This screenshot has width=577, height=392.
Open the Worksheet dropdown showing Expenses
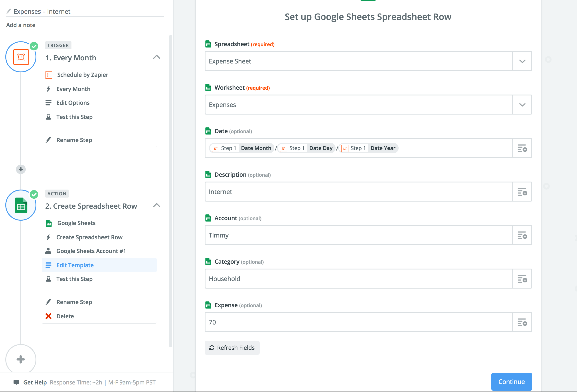point(522,105)
